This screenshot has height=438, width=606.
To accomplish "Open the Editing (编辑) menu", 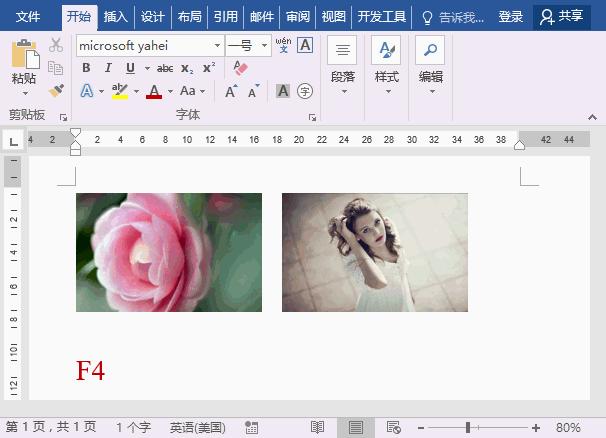I will 431,65.
